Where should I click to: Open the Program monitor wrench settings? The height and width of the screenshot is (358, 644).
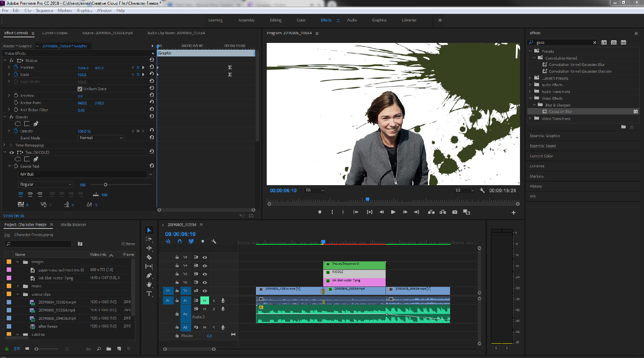click(482, 190)
